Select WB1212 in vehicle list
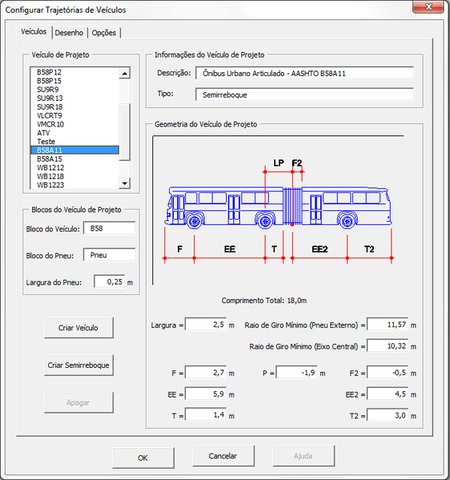Screen dimensions: 450x480 75,168
